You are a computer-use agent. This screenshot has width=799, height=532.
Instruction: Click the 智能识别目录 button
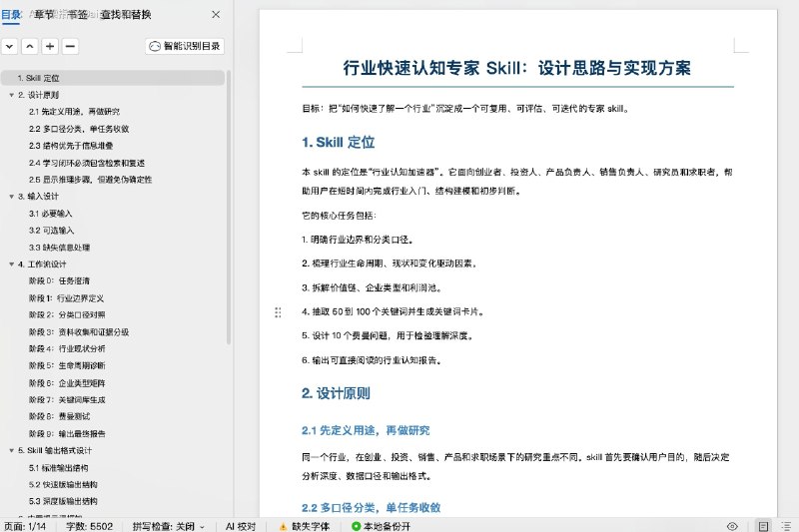(x=185, y=46)
